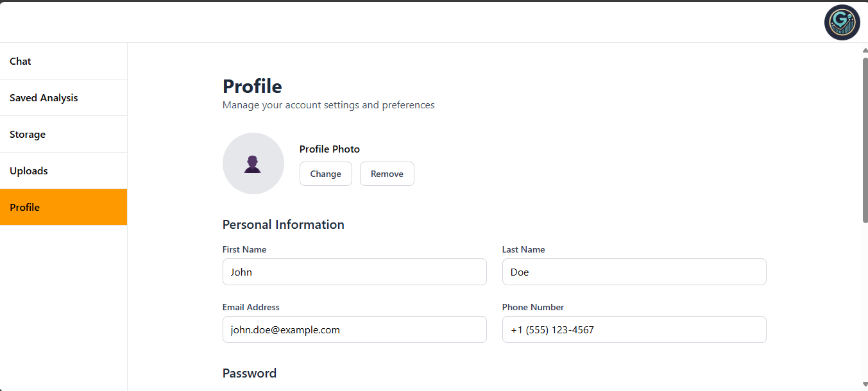The height and width of the screenshot is (391, 868).
Task: Click the scrollbar up arrow
Action: (x=865, y=50)
